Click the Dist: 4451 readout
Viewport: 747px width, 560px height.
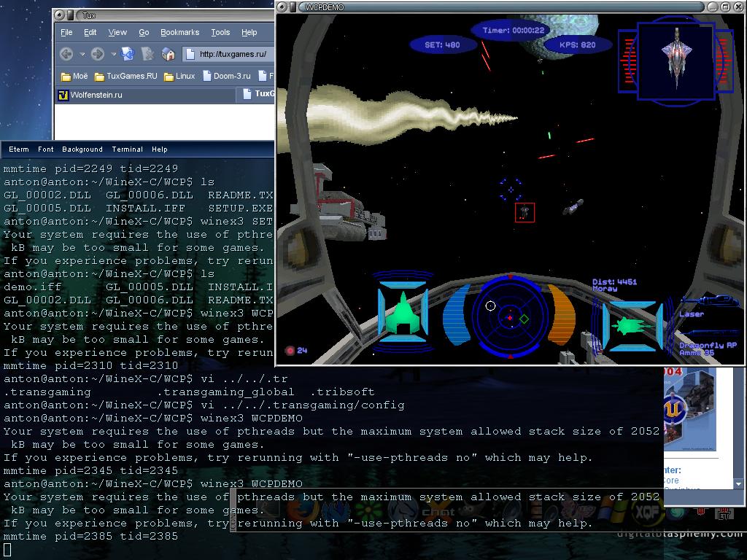click(x=614, y=281)
